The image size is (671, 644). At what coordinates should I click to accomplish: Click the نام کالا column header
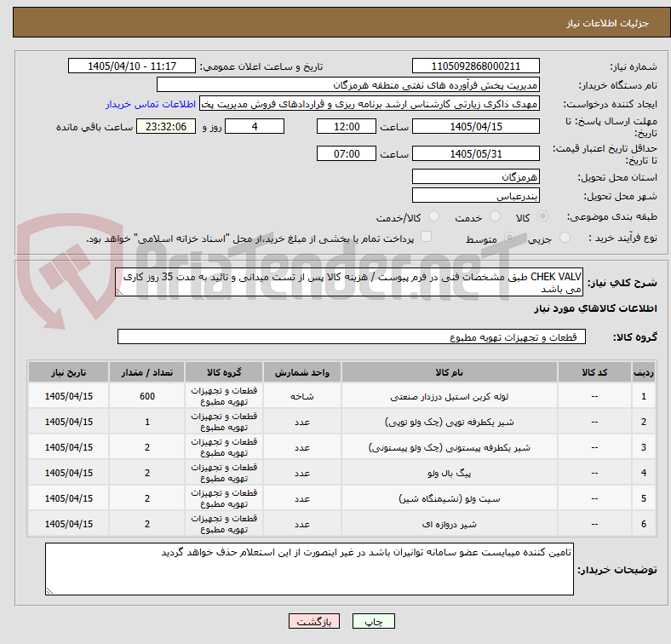tap(450, 372)
